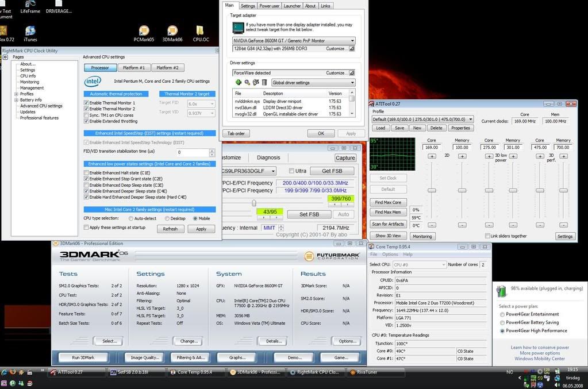Click the Intel logo in RightMark CPU settings
588x389 pixels.
pos(93,82)
